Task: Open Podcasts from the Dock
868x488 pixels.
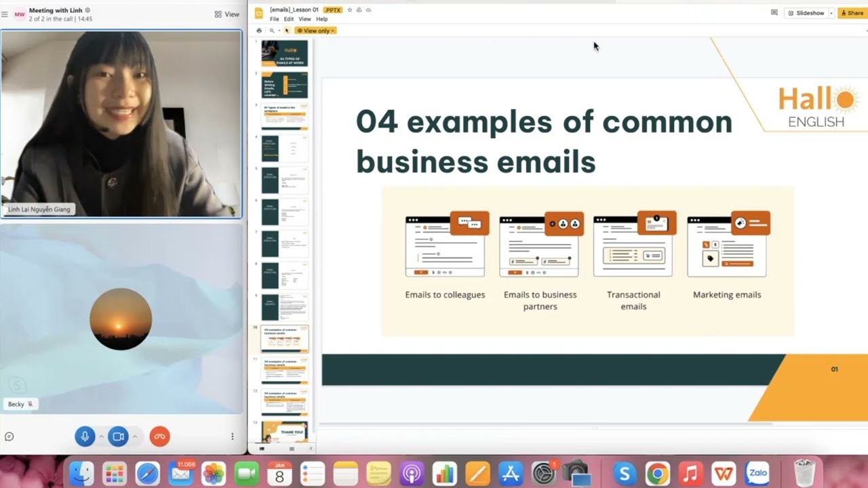Action: coord(412,474)
